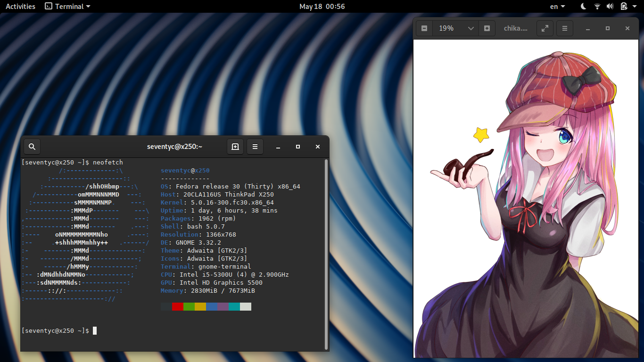Viewport: 644px width, 362px height.
Task: Click the yellow color block in neofetch
Action: [x=200, y=307]
